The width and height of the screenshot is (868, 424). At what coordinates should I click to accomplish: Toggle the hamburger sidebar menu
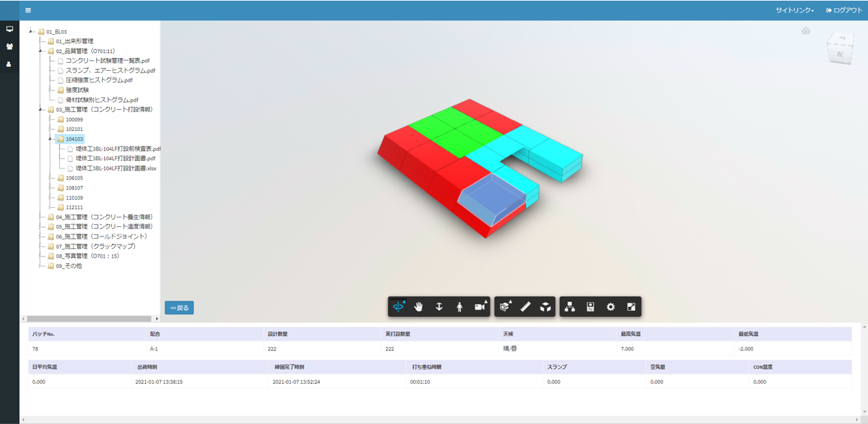coord(28,10)
